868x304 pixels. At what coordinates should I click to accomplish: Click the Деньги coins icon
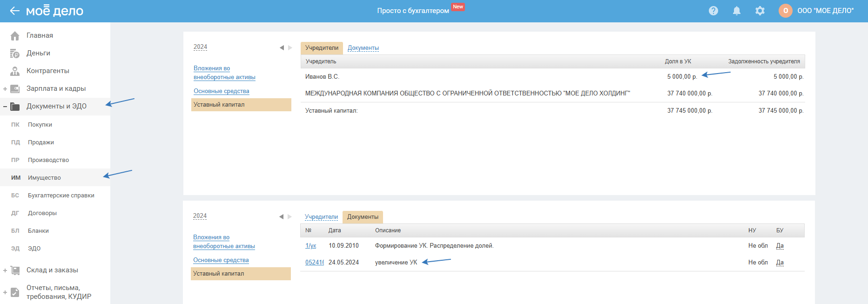15,54
